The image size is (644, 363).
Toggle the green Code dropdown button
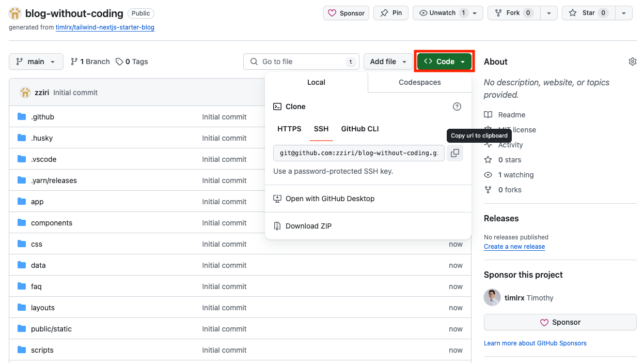[445, 62]
